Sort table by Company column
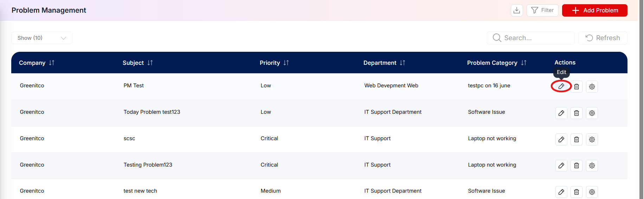This screenshot has width=644, height=199. [x=52, y=63]
